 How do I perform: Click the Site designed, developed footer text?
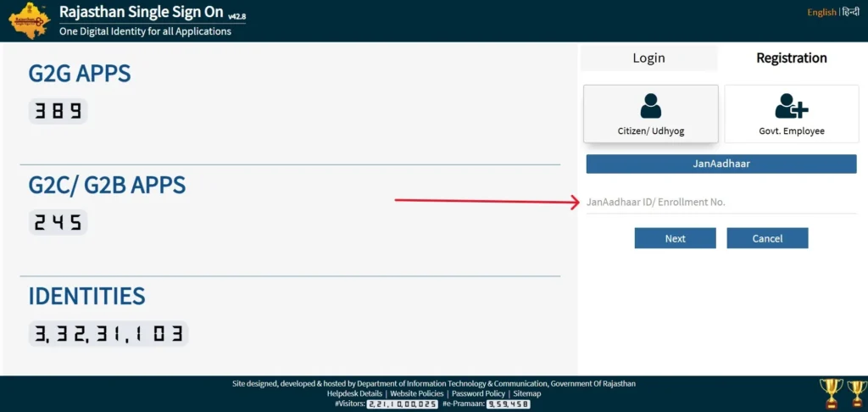pos(434,384)
